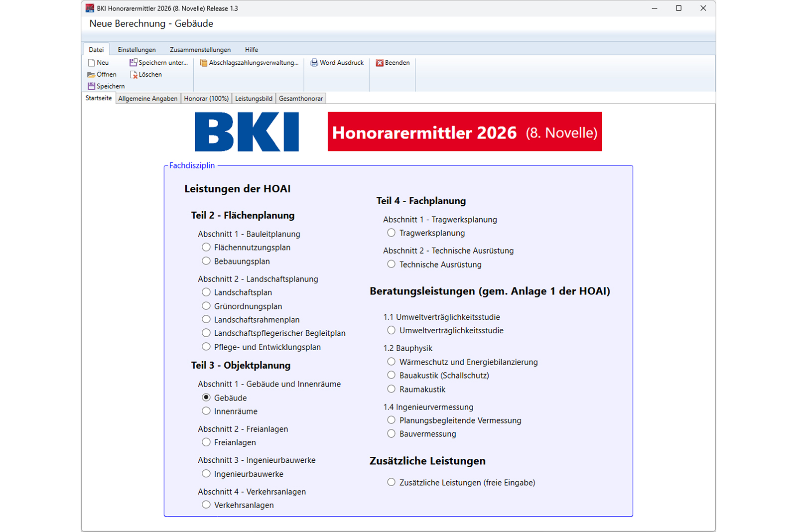Select the Bebauungsplan option

click(206, 261)
